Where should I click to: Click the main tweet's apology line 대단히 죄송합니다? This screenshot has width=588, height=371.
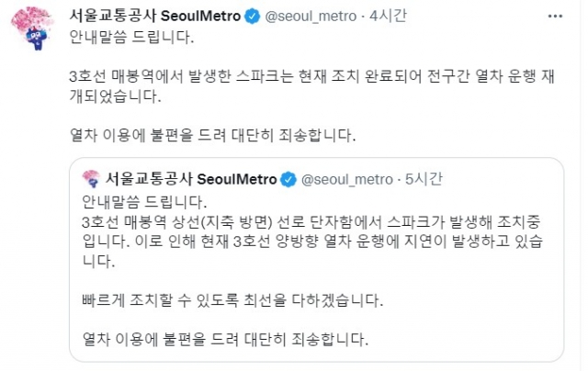tap(212, 135)
